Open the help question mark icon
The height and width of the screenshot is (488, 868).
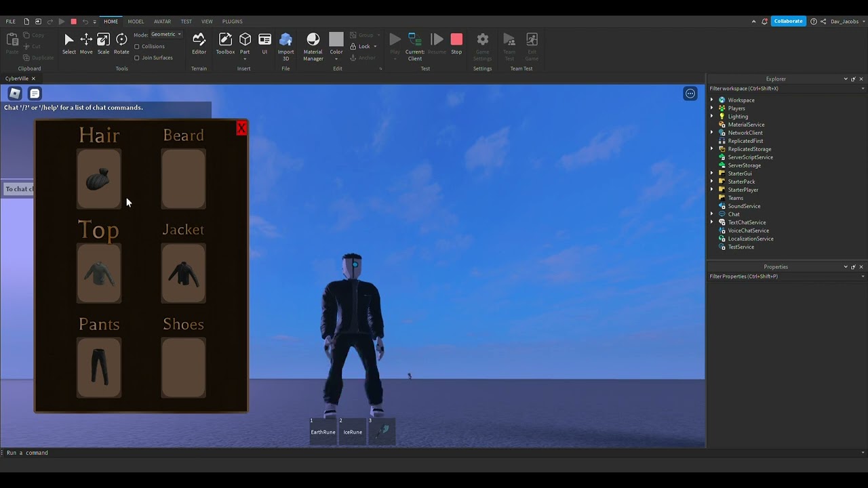(x=813, y=21)
